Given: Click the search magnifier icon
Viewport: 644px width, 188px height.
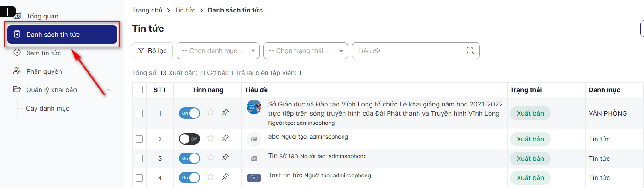Looking at the screenshot, I should pyautogui.click(x=470, y=51).
